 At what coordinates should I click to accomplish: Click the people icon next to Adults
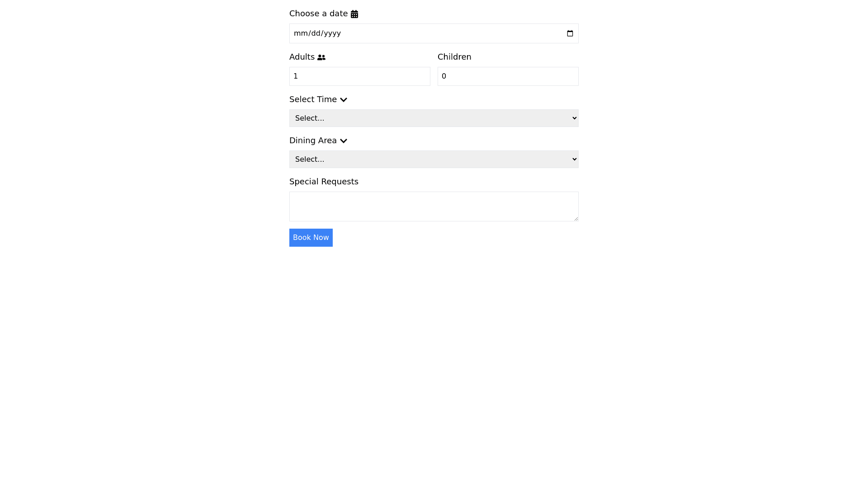321,57
